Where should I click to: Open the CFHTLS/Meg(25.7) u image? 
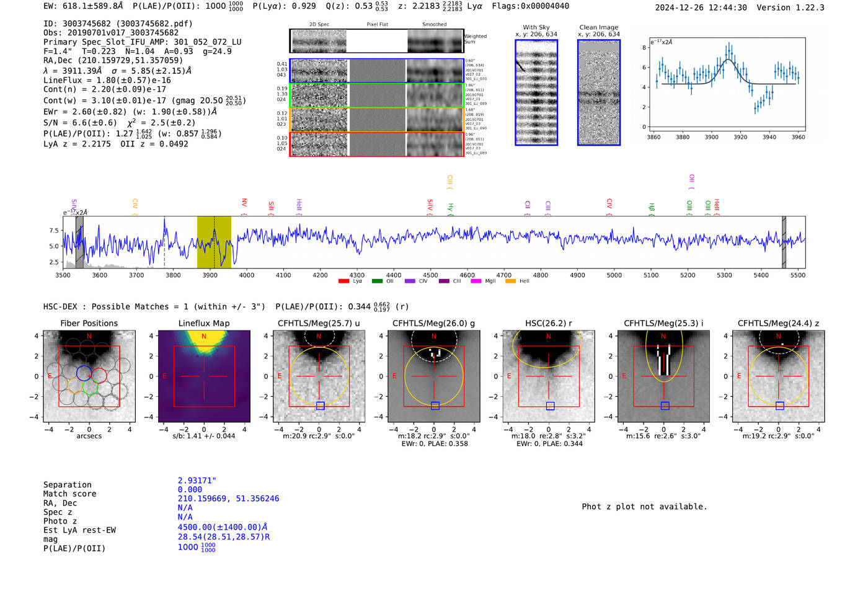click(x=319, y=376)
